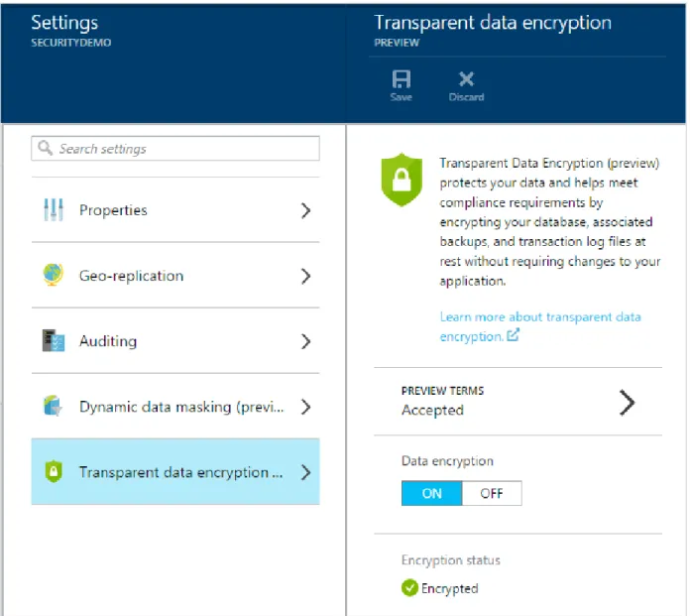
Task: Click the Save floppy disk icon
Action: point(401,79)
